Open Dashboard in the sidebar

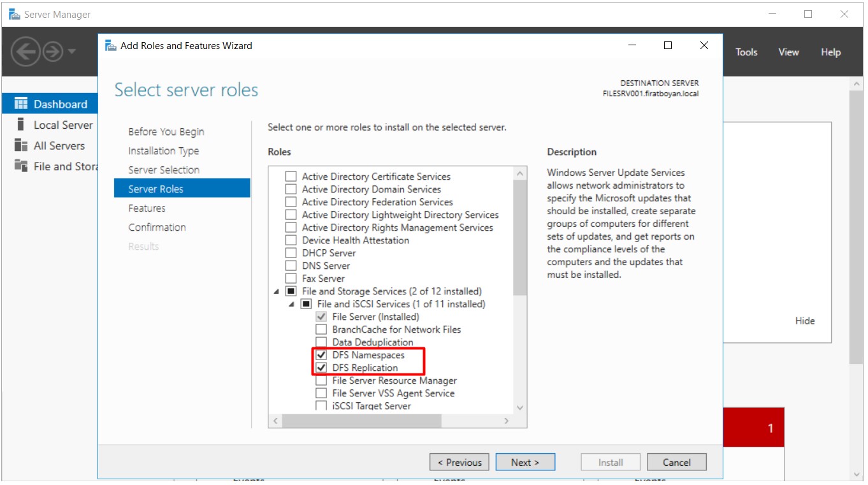click(49, 104)
